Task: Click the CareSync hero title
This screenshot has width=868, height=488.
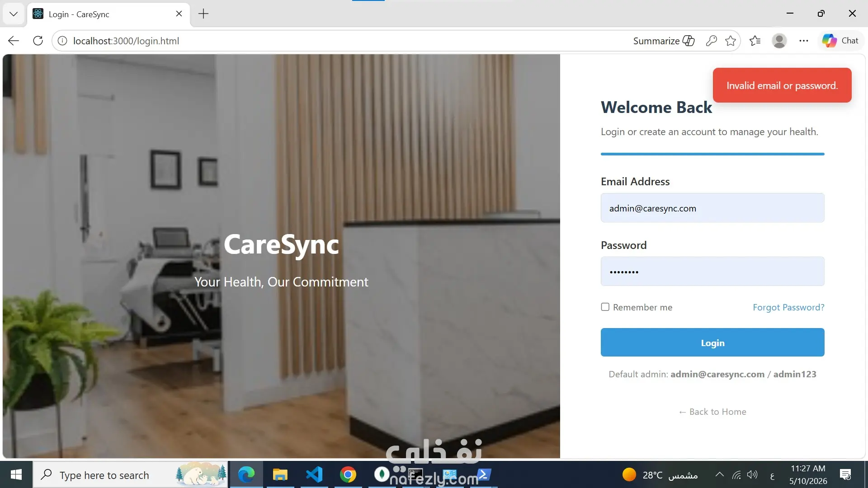Action: (281, 244)
